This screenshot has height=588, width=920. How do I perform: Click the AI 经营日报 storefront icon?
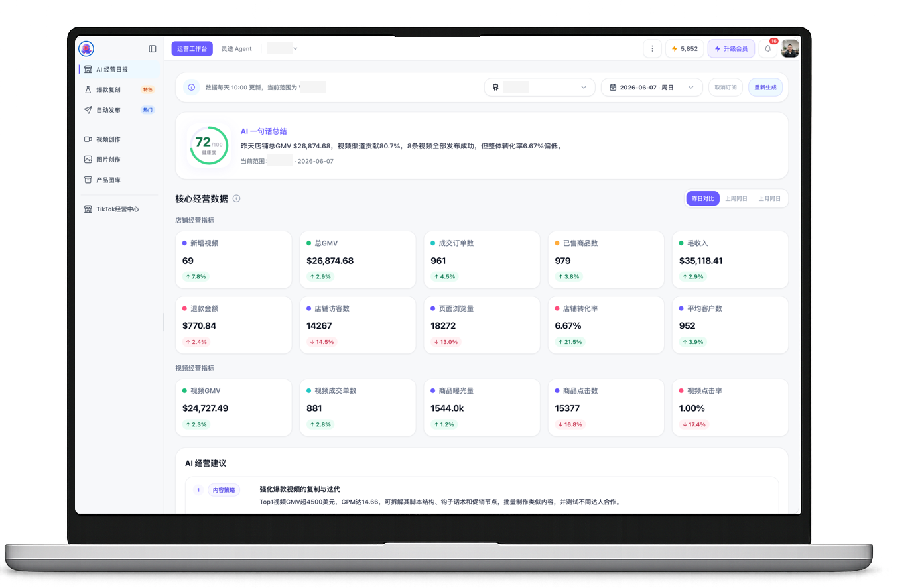click(x=88, y=69)
